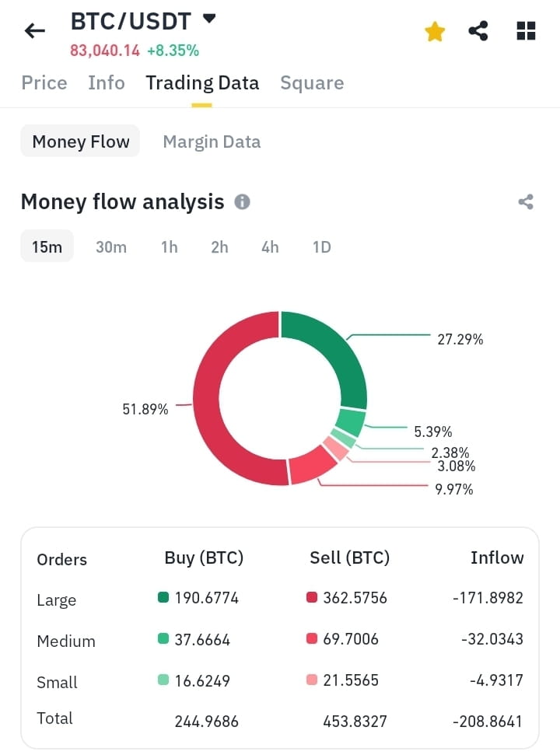Expand the BTC/USDT pair dropdown arrow
Image resolution: width=560 pixels, height=755 pixels.
[209, 19]
